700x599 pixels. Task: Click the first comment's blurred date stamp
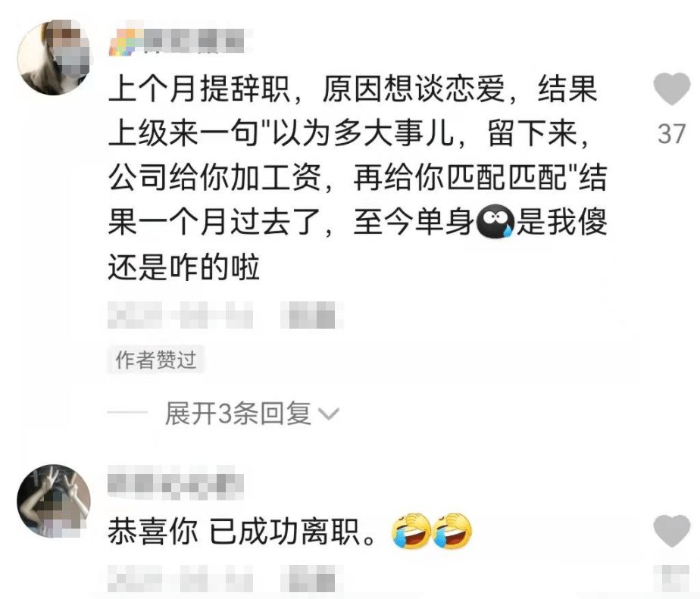click(x=180, y=315)
